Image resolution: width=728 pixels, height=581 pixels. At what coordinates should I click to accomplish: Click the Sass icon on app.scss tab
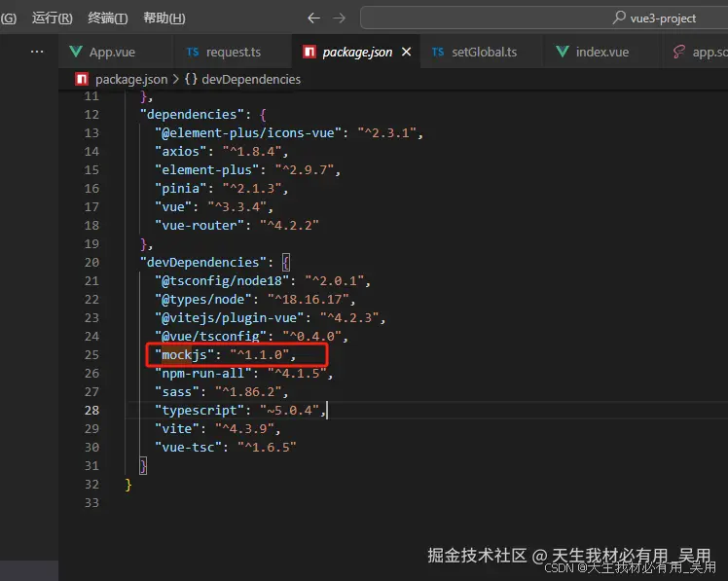pyautogui.click(x=678, y=52)
